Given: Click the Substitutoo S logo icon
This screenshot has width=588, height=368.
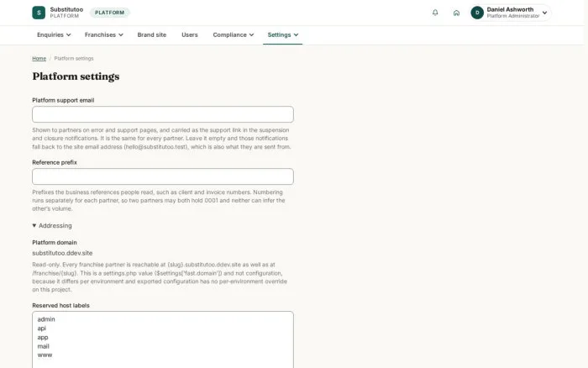Looking at the screenshot, I should (39, 13).
